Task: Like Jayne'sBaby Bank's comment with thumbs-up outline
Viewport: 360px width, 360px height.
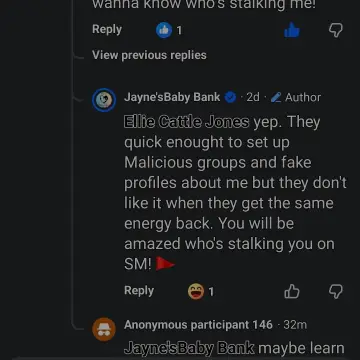Action: tap(292, 292)
